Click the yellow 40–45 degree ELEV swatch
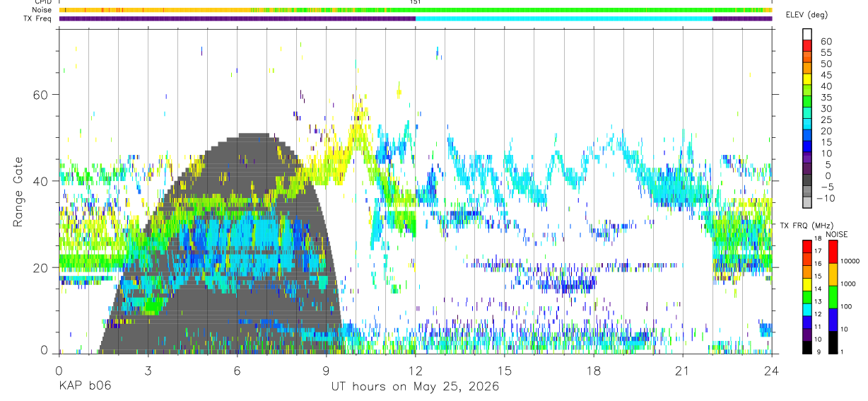 [x=807, y=80]
